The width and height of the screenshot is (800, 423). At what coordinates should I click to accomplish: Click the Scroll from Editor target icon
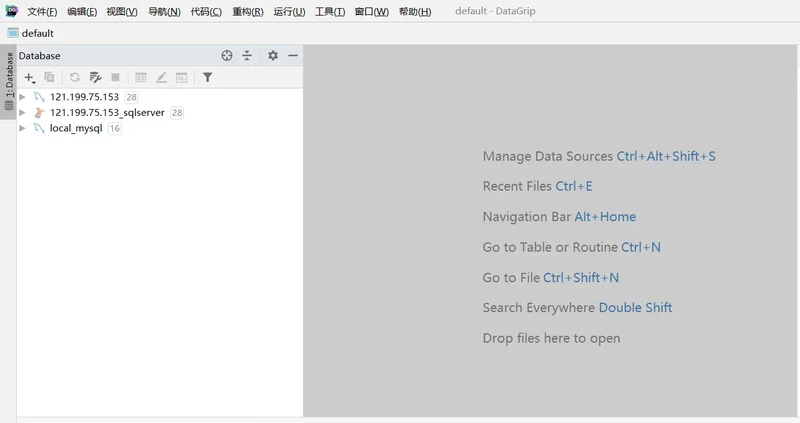click(227, 56)
